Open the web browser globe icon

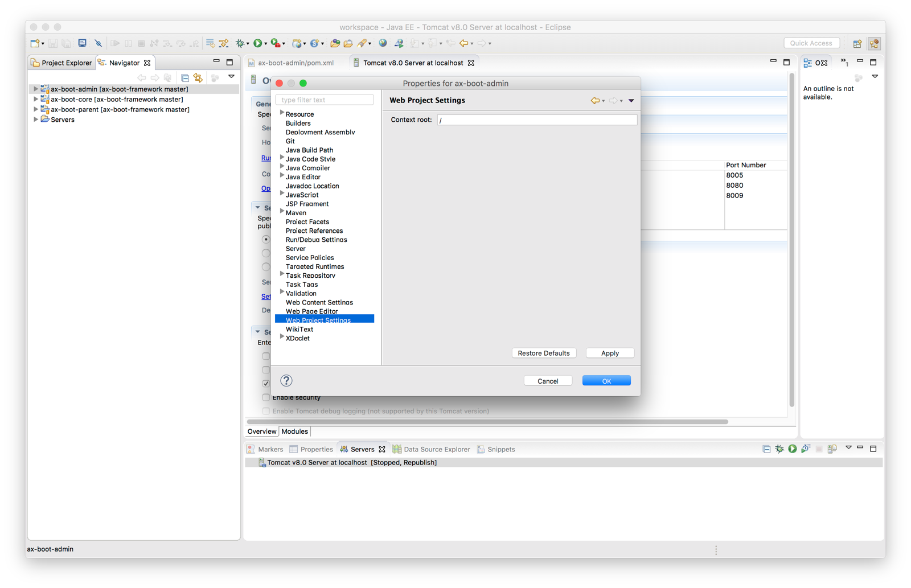[x=383, y=43]
